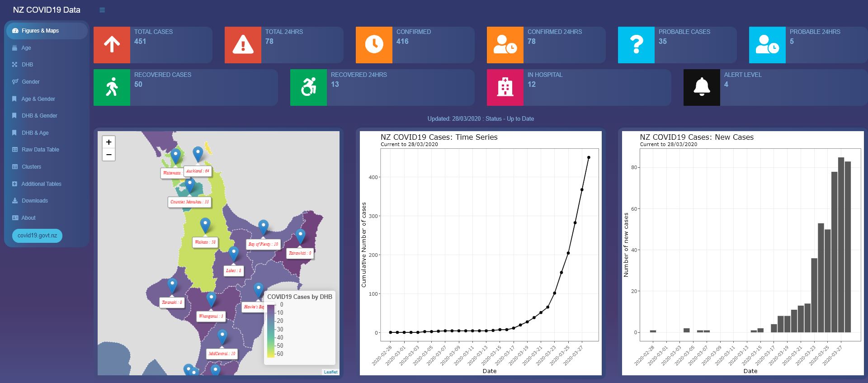
Task: Click the MidCentral map marker pin
Action: (222, 337)
